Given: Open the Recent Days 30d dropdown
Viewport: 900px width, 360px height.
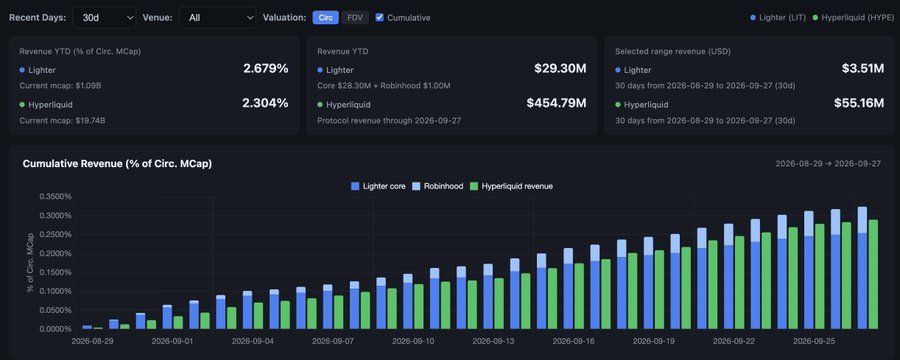Looking at the screenshot, I should click(104, 18).
